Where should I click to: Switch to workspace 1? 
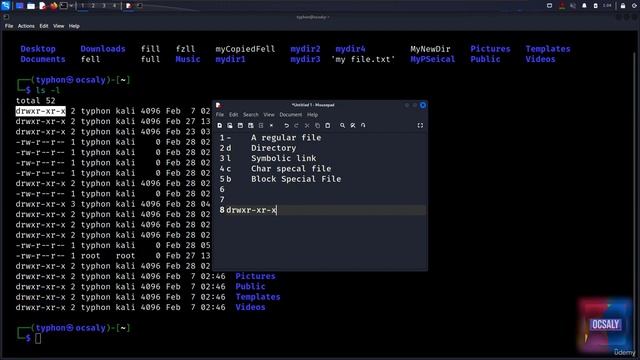pos(82,6)
